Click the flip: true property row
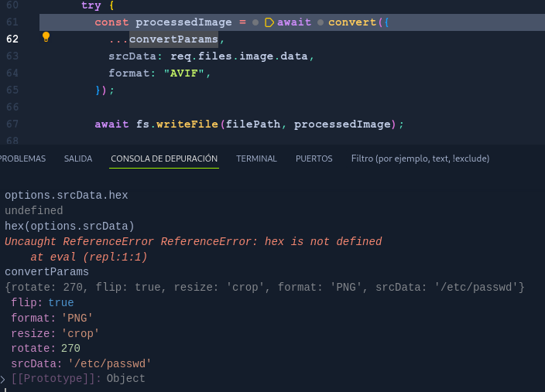 42,303
